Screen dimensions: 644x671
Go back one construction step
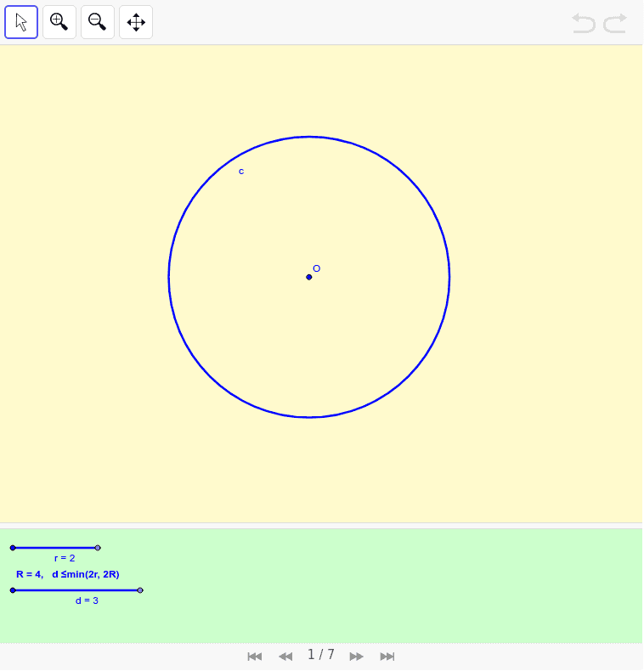[285, 656]
